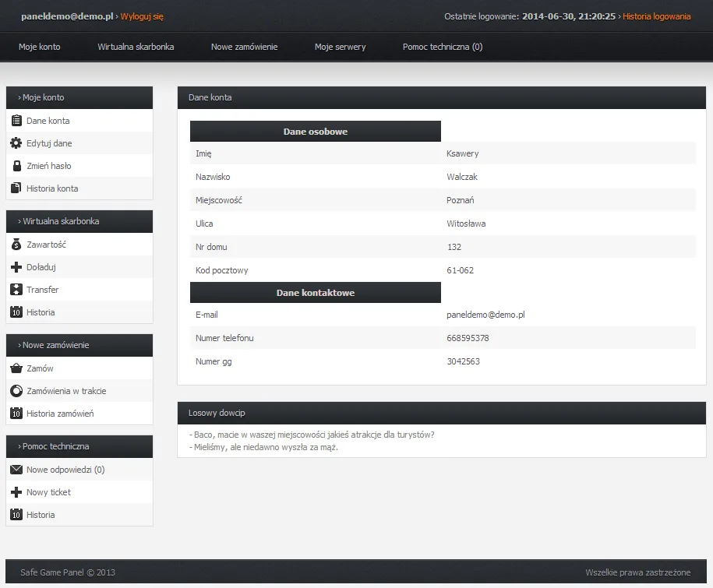
Task: Open the document icon for Historia konta
Action: pyautogui.click(x=16, y=188)
